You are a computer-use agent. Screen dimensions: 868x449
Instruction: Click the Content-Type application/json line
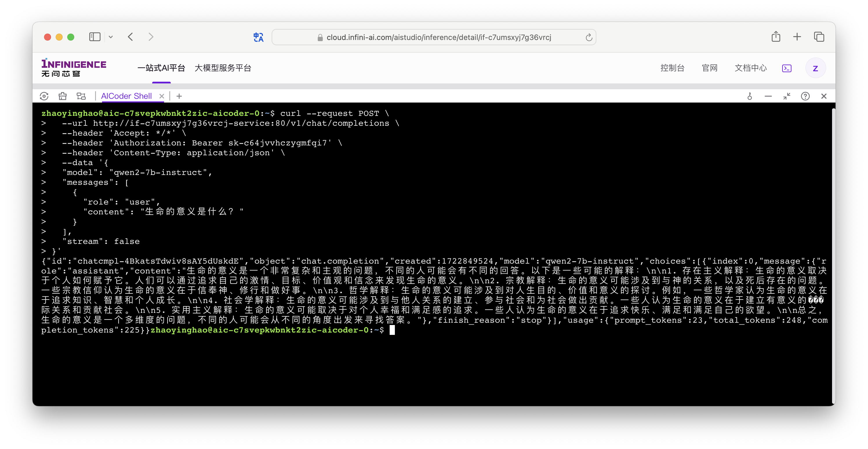pos(174,153)
